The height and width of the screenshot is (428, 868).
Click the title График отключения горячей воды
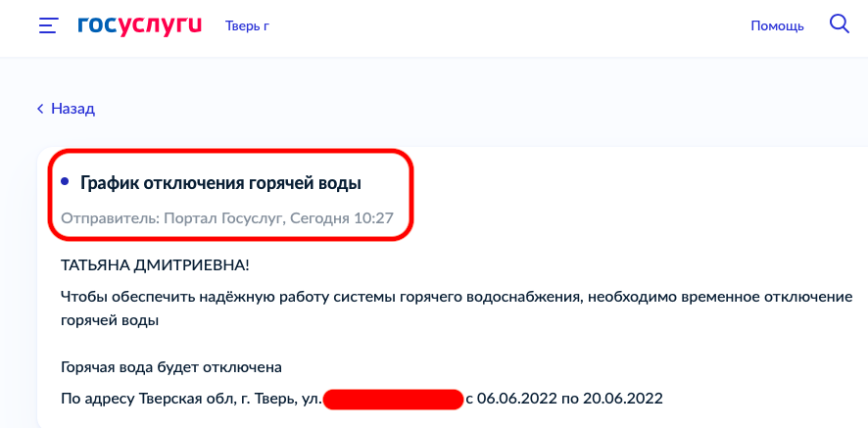[x=220, y=182]
